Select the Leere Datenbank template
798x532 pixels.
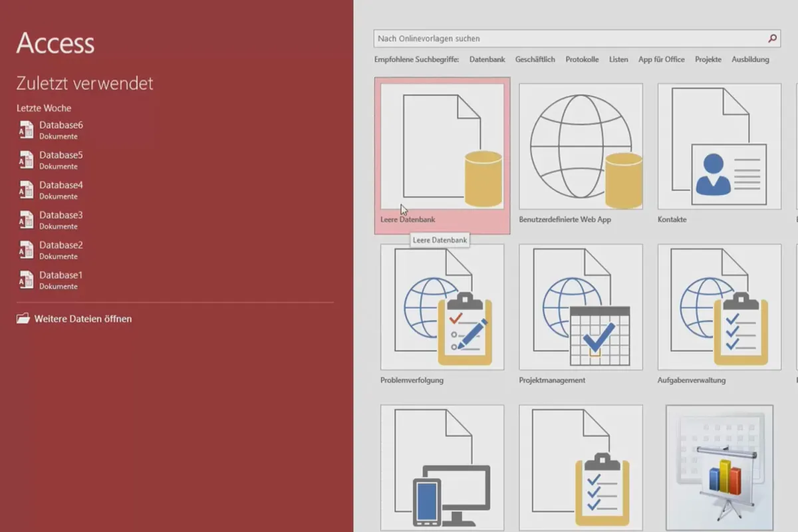(442, 156)
